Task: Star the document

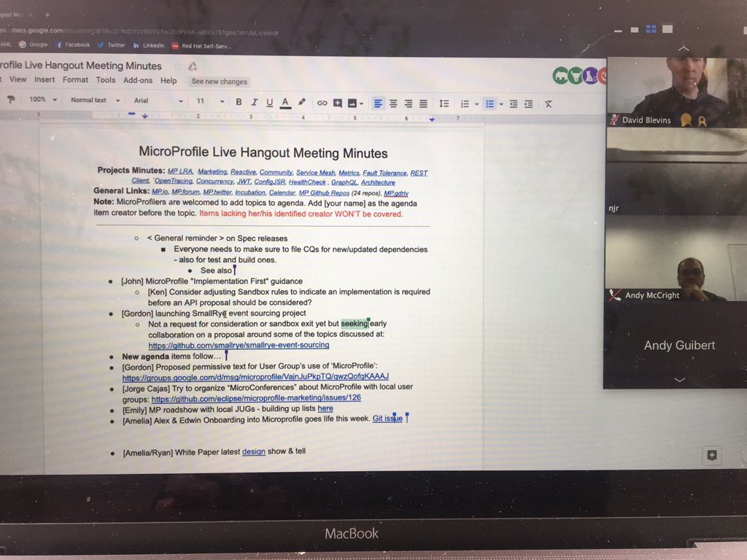Action: click(178, 66)
